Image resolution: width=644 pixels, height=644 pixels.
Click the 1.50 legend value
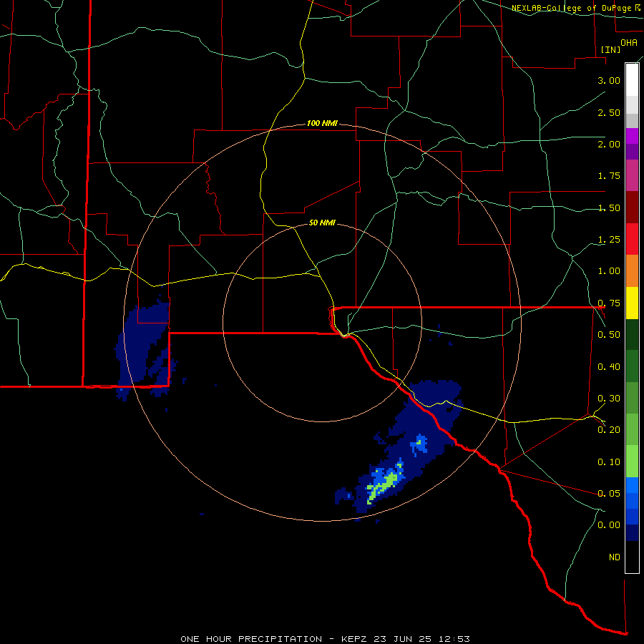point(609,208)
